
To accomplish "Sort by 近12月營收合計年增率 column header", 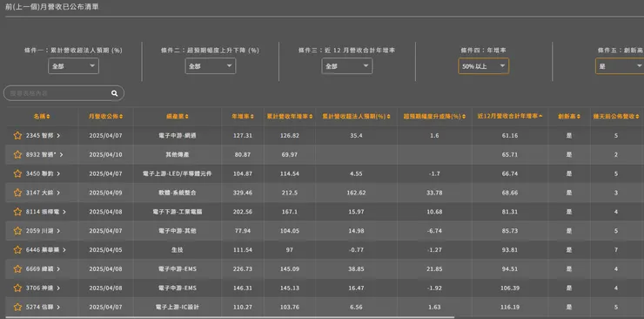I will (510, 117).
